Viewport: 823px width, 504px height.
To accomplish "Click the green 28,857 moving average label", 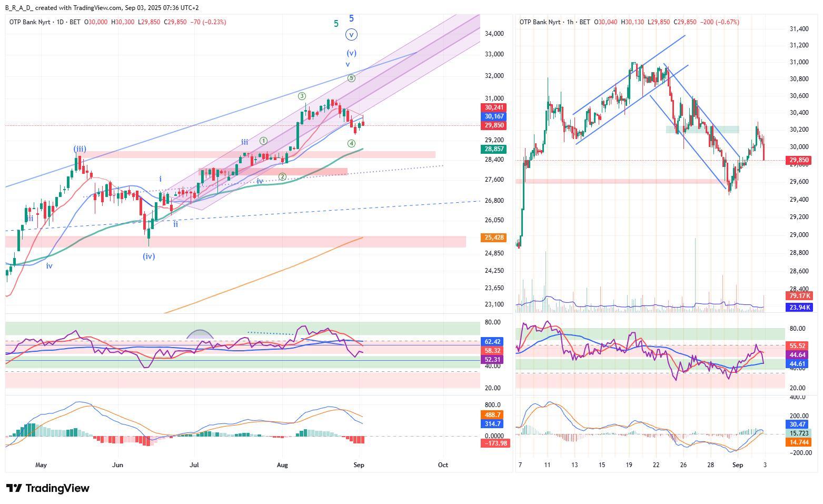I will click(x=494, y=150).
